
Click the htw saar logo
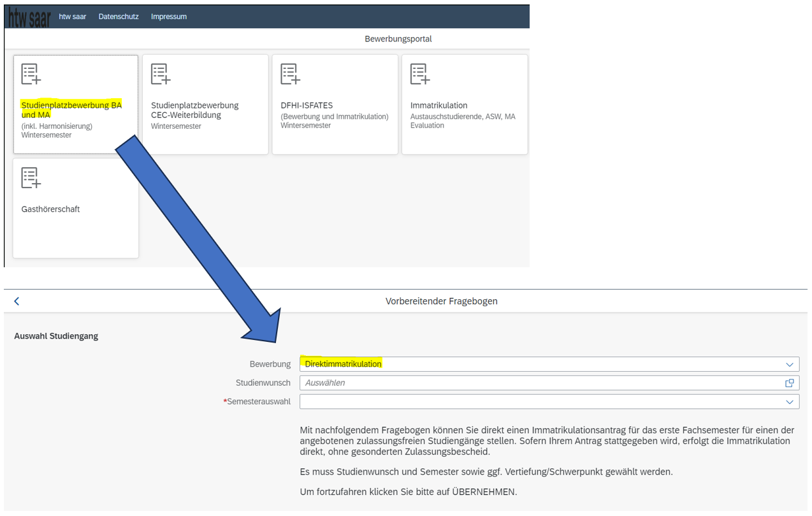(29, 17)
